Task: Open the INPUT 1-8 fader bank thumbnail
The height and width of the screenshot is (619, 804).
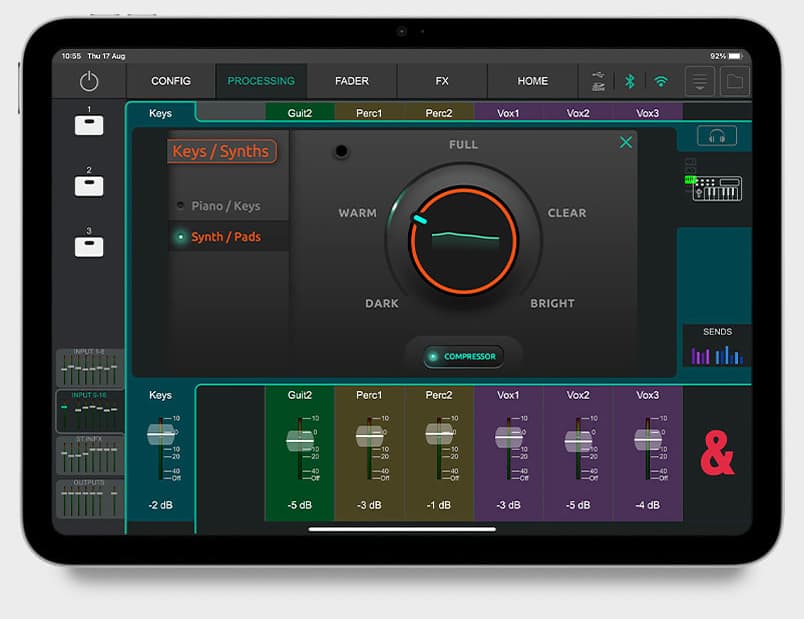Action: (x=89, y=368)
